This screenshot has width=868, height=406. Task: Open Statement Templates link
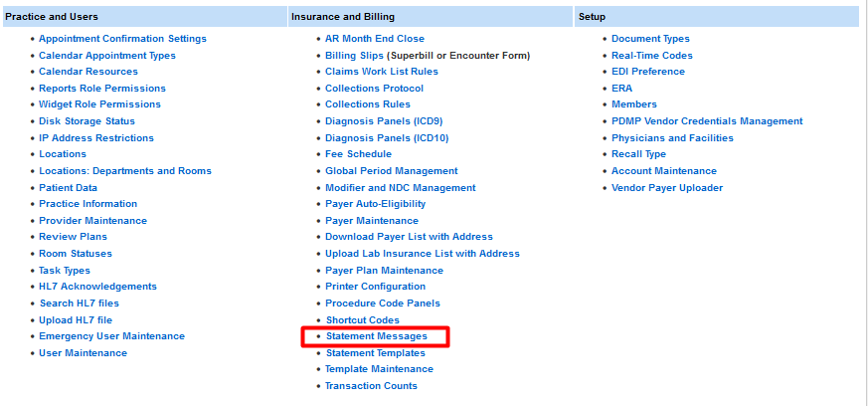pyautogui.click(x=375, y=353)
